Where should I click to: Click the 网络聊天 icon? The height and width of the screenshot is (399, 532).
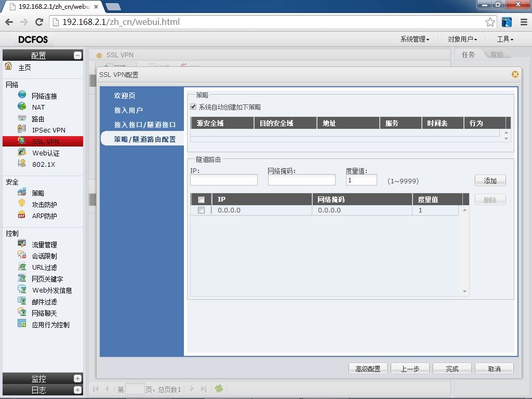22,312
